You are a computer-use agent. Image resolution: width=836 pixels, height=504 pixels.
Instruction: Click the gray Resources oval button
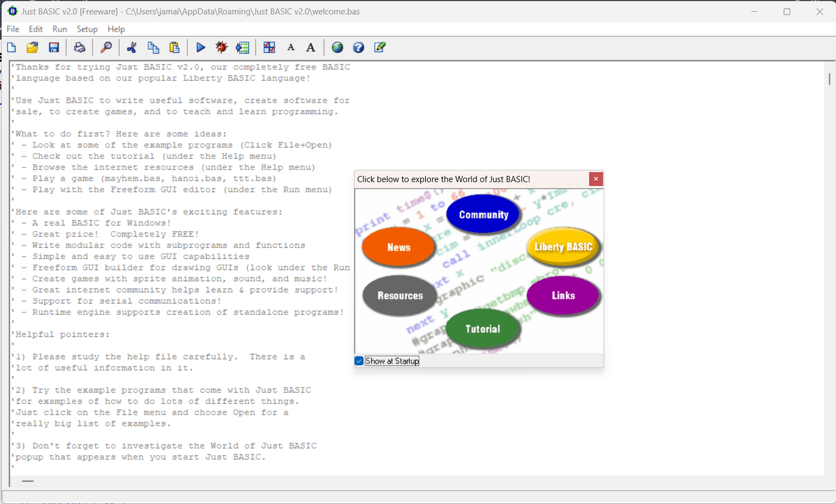click(x=400, y=296)
